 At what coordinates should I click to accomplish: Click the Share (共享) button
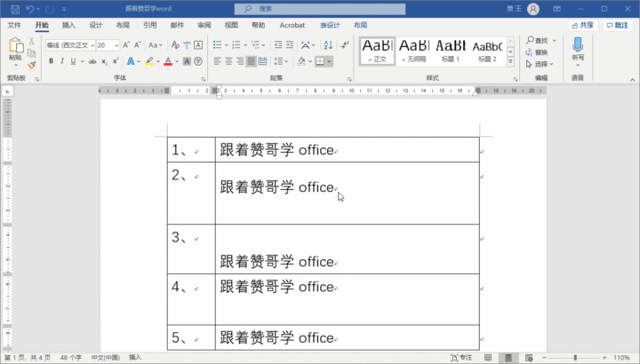click(x=582, y=25)
